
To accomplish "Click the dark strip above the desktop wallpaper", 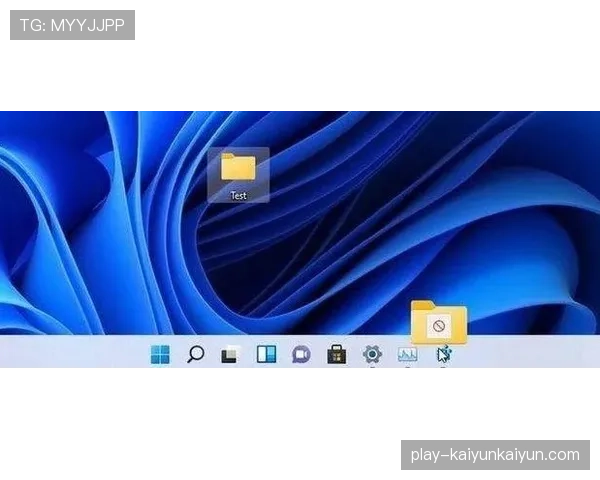I will click(x=300, y=107).
